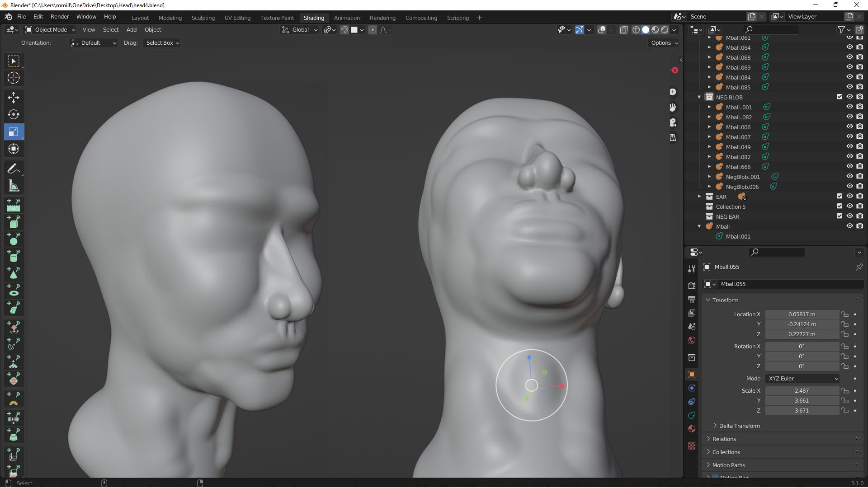The height and width of the screenshot is (488, 868).
Task: Expand the Delta Transform section
Action: (739, 426)
